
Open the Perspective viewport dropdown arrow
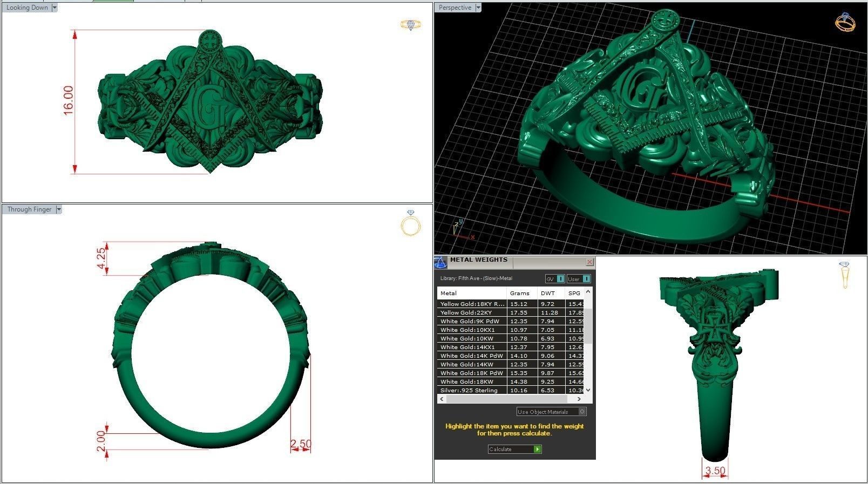point(478,8)
